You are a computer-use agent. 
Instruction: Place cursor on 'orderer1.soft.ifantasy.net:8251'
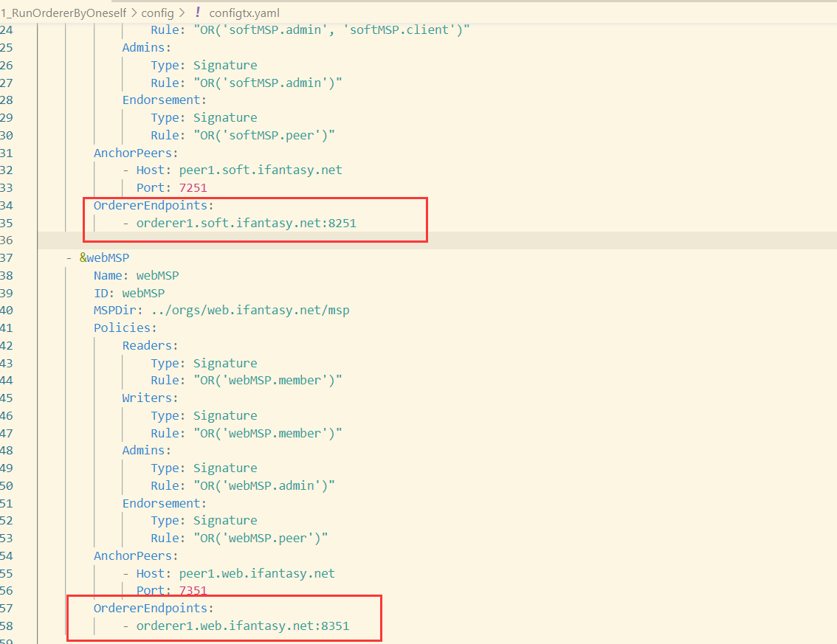246,223
